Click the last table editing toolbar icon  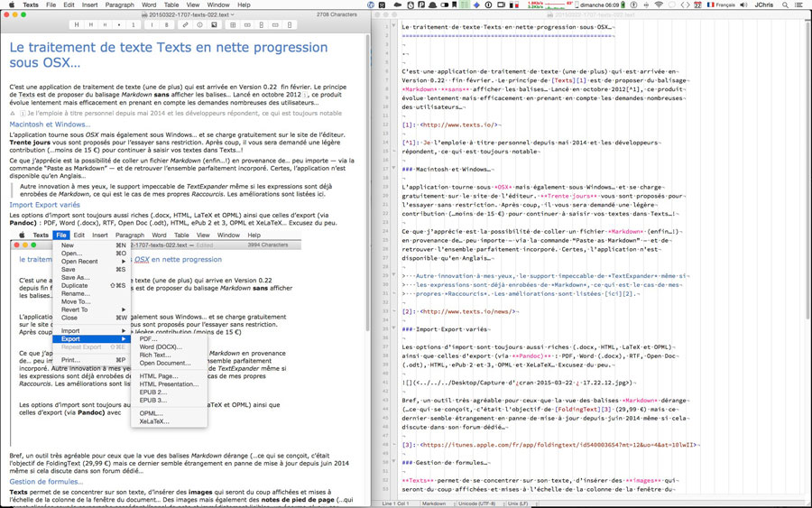[x=289, y=24]
